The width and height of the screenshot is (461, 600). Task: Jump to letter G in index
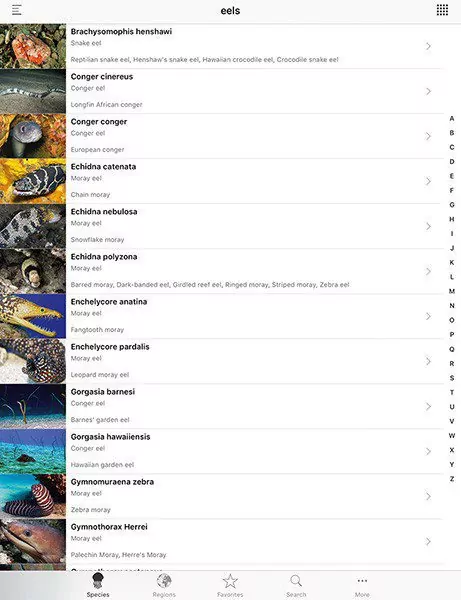pyautogui.click(x=452, y=205)
